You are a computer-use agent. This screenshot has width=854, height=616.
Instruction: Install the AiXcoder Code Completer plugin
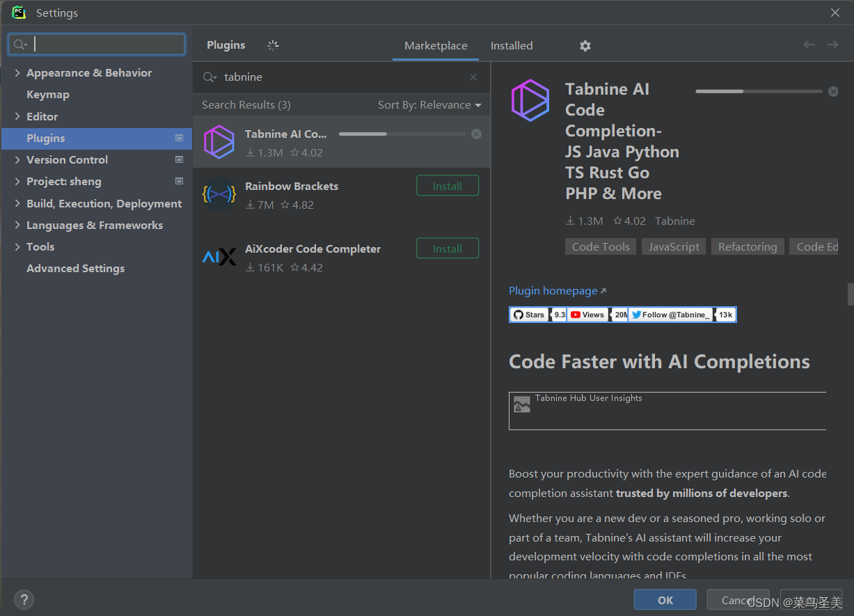(448, 248)
